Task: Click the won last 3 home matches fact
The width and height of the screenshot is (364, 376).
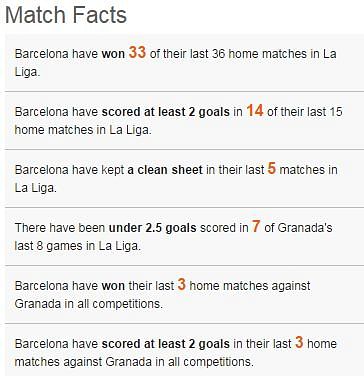Action: [184, 294]
